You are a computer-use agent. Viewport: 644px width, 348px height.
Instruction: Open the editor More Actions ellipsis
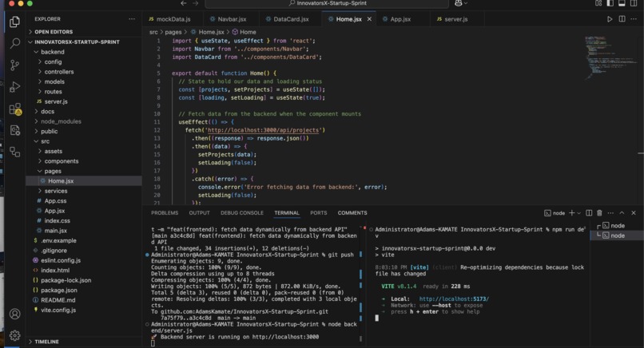tap(634, 19)
